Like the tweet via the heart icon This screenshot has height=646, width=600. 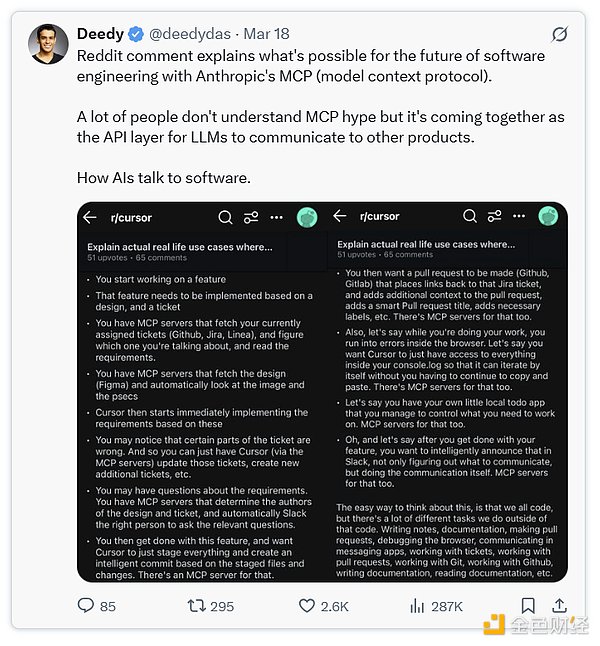coord(306,606)
